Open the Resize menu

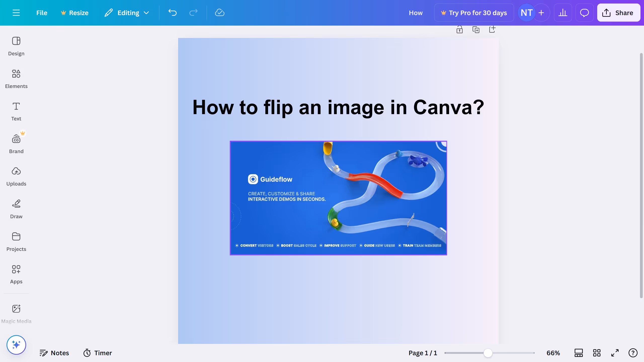point(74,13)
